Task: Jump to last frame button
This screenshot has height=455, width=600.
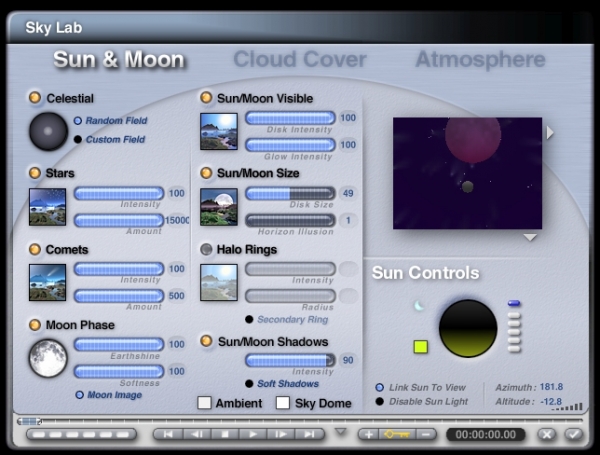Action: pyautogui.click(x=310, y=434)
